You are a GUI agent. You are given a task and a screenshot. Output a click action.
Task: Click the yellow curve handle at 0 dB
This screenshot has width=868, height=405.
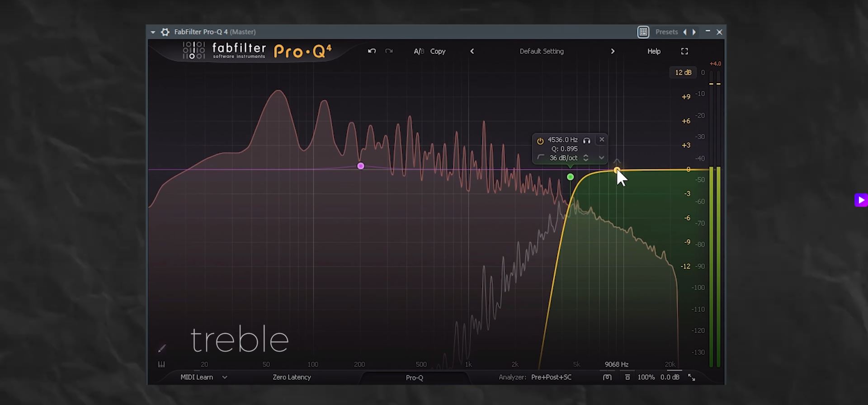(617, 170)
